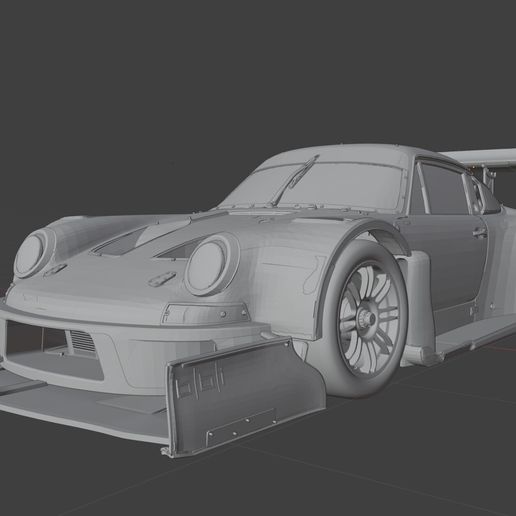Viewport: 516px width, 516px height.
Task: Select the front splitter end plate panel
Action: coord(245,397)
